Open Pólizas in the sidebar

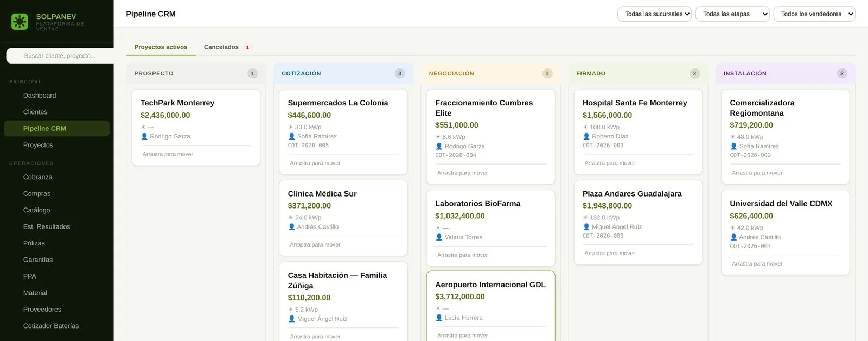click(x=56, y=243)
